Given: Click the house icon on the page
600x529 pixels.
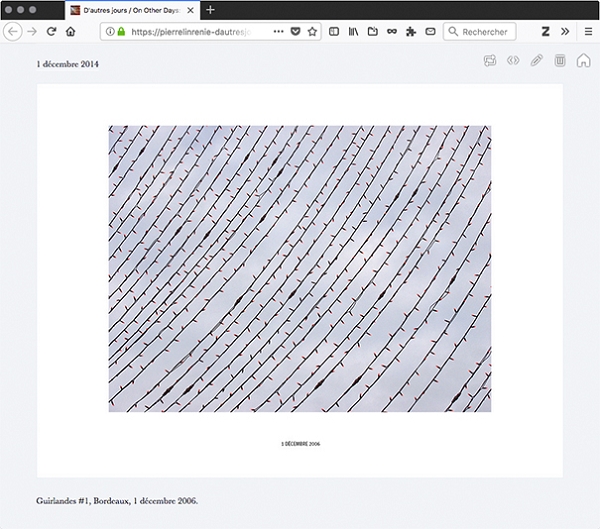Looking at the screenshot, I should [583, 61].
